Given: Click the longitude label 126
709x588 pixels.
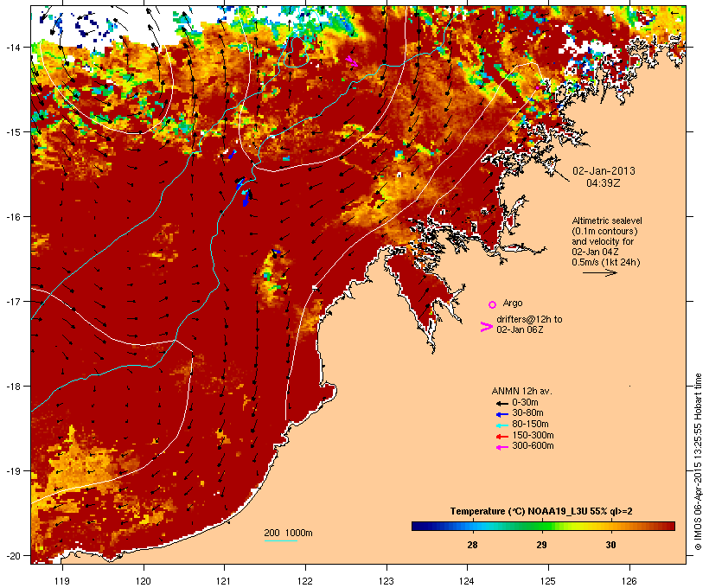Looking at the screenshot, I should [x=629, y=581].
